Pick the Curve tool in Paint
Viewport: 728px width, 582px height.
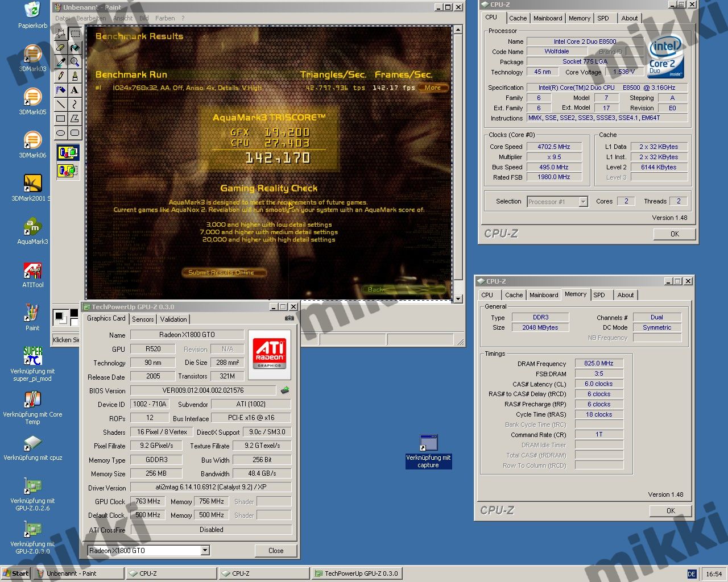[75, 105]
